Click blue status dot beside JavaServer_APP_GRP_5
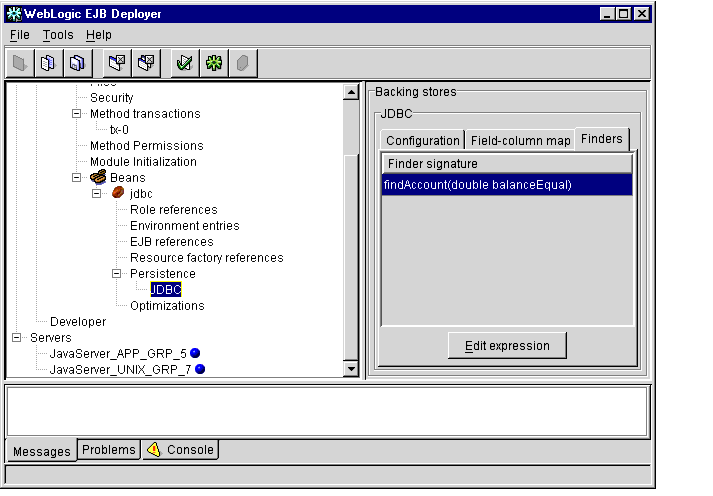Screen dimensions: 713x496 (195, 353)
